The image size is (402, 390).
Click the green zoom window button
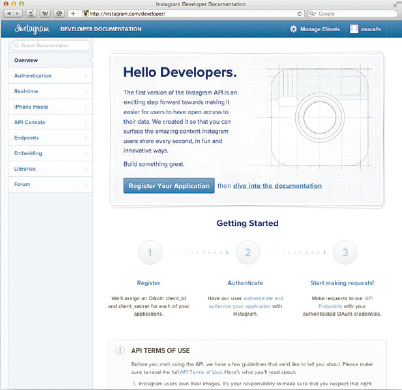coord(22,4)
